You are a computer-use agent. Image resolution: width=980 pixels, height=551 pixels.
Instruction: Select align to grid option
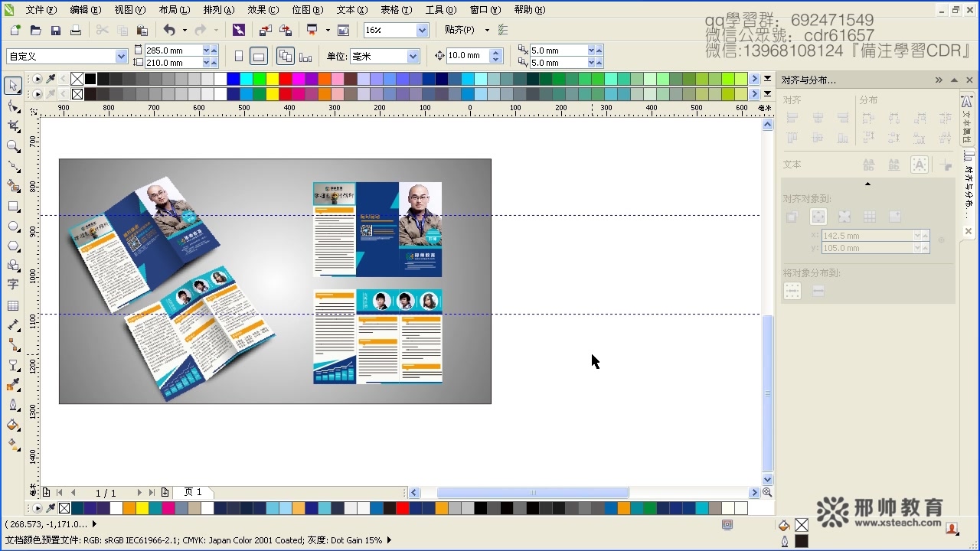coord(870,217)
